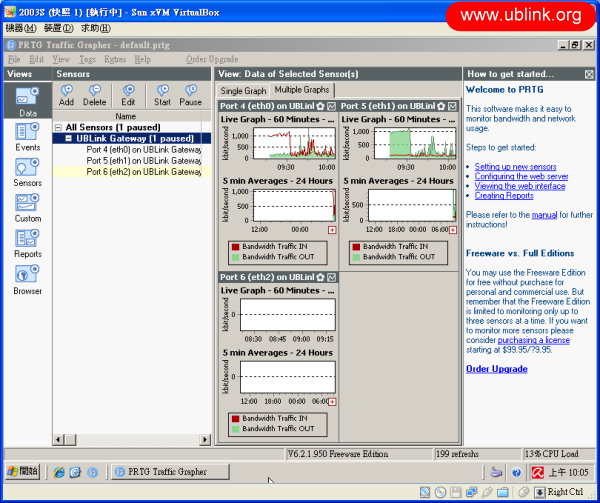
Task: Click sensor list horizontal scrollbar right arrow
Action: click(205, 440)
